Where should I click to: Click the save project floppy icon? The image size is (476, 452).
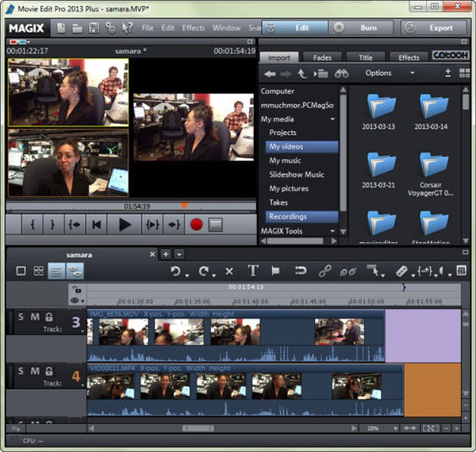tap(94, 28)
